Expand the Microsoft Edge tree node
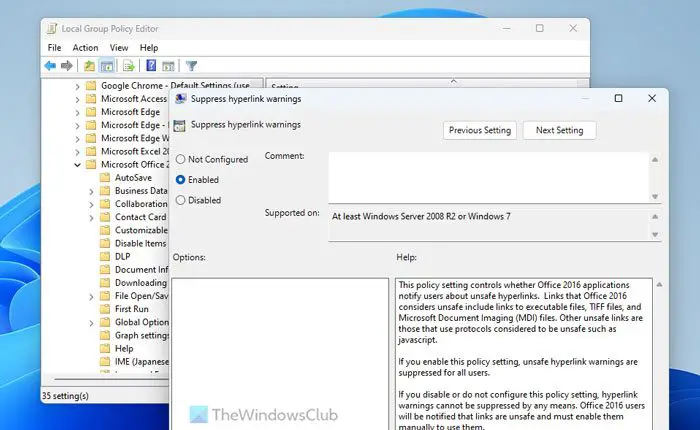Screen dimensions: 700x430 (x=77, y=113)
